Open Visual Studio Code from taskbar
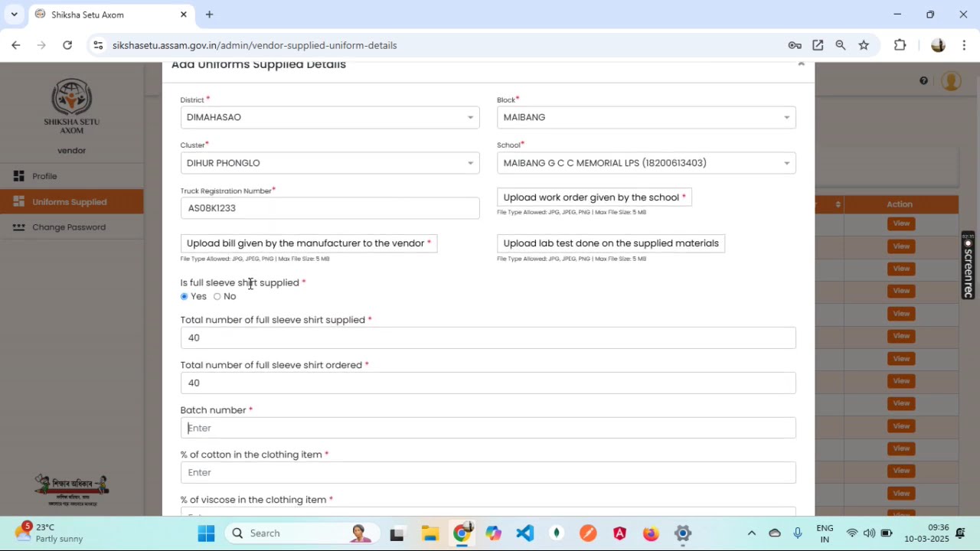Image resolution: width=980 pixels, height=551 pixels. pyautogui.click(x=525, y=533)
